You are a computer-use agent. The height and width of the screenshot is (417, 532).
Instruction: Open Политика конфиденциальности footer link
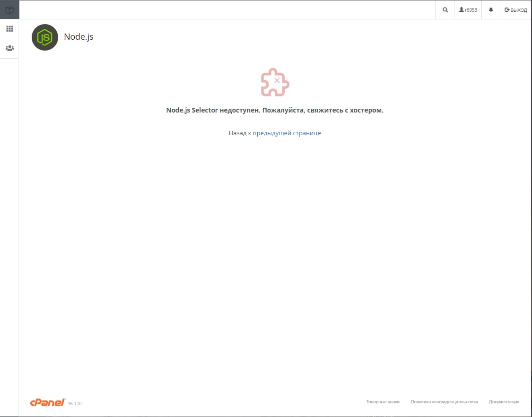[x=444, y=402]
